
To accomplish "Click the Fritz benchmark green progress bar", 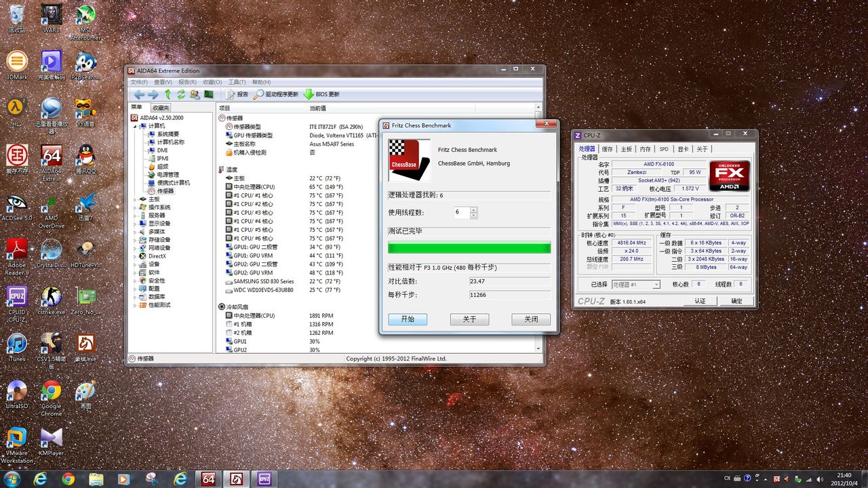I will pyautogui.click(x=469, y=248).
